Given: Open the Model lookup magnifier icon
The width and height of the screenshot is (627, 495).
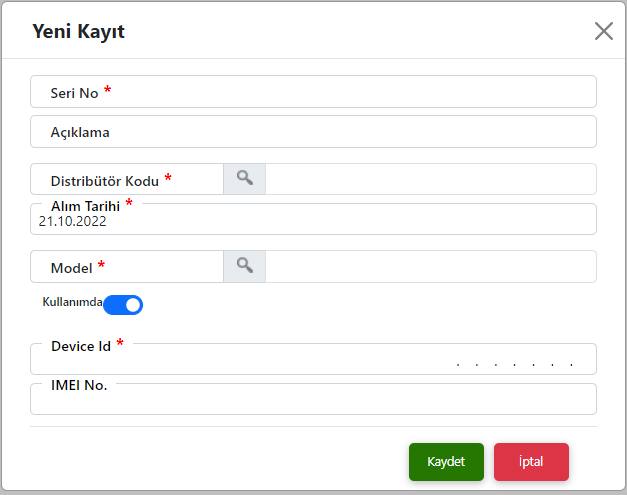Looking at the screenshot, I should tap(244, 266).
